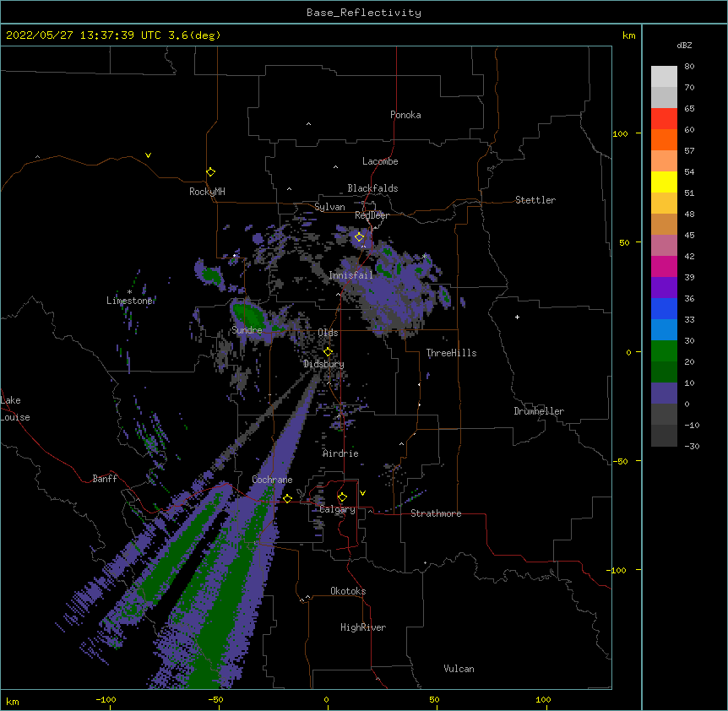Click the yellow diamond marker below Cochrane
Image resolution: width=728 pixels, height=711 pixels.
(287, 498)
